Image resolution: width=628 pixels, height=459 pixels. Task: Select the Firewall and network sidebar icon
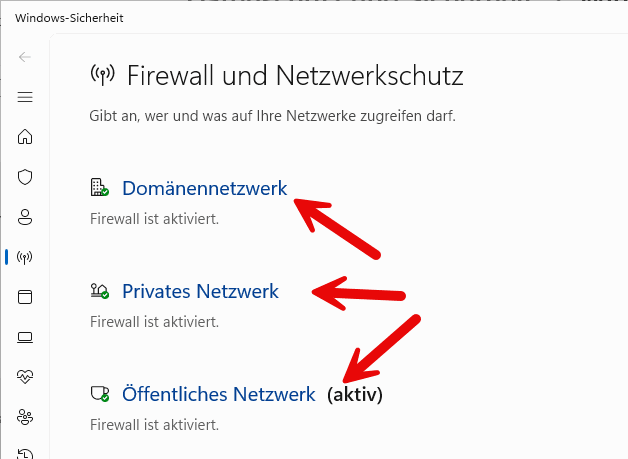point(25,257)
